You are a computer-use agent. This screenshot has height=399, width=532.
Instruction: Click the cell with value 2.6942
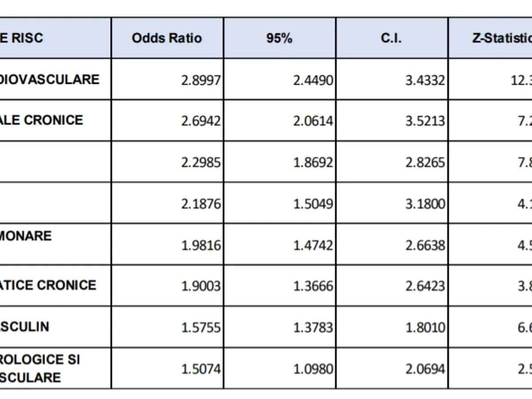[x=201, y=121]
